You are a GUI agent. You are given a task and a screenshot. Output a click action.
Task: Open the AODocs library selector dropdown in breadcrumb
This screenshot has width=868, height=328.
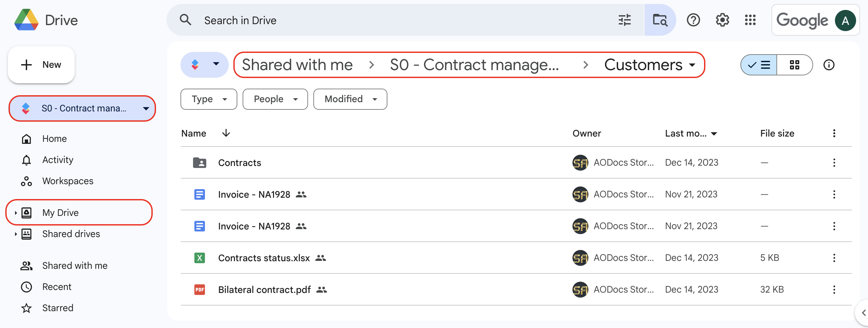pos(205,65)
